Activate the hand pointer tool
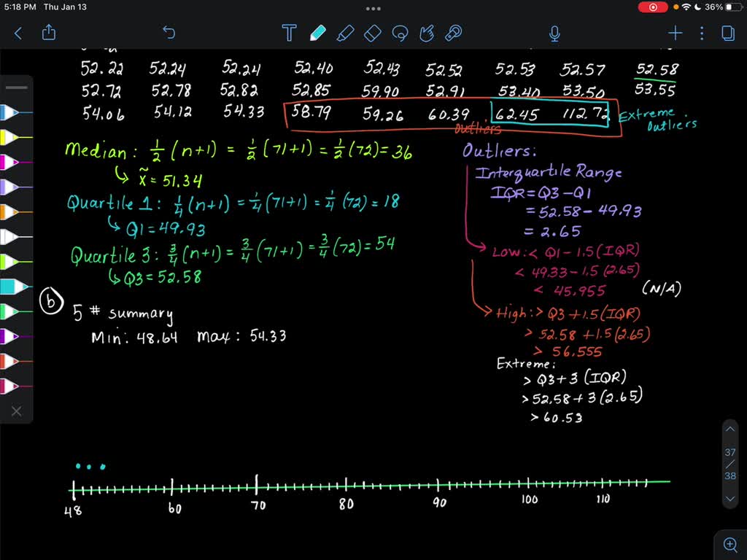Screen dimensions: 747x560 (427, 33)
